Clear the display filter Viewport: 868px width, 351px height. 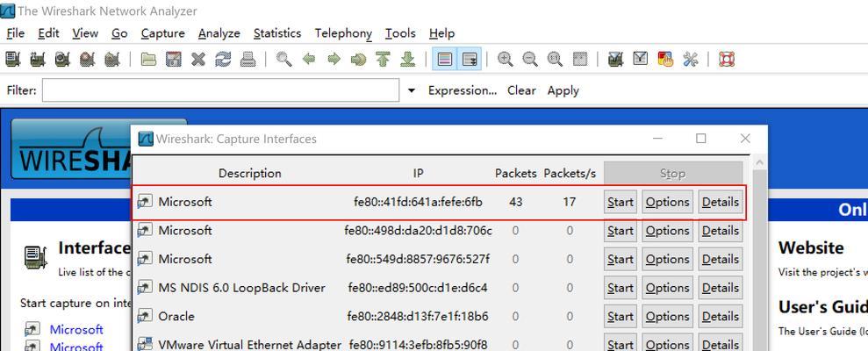(521, 90)
